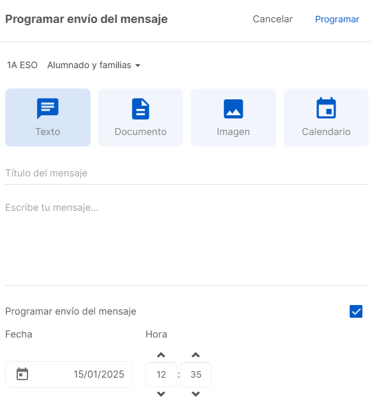Select the Imagen message type
This screenshot has height=412, width=372.
(233, 117)
